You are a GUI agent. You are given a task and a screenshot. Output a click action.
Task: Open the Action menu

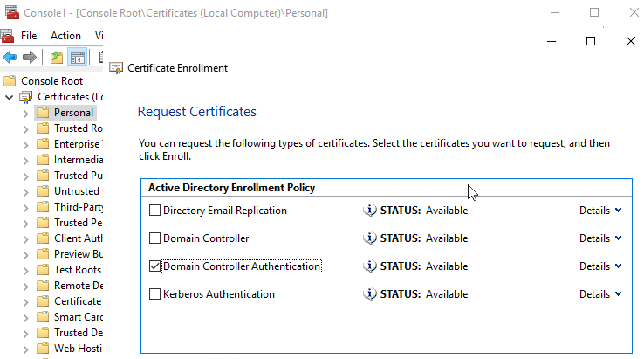click(65, 36)
